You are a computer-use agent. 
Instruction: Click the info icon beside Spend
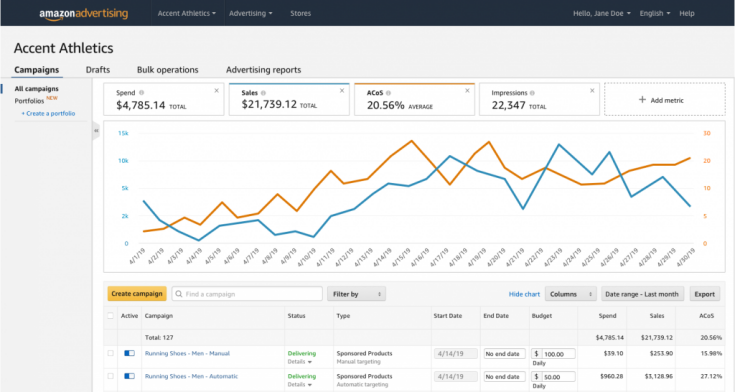(x=142, y=93)
